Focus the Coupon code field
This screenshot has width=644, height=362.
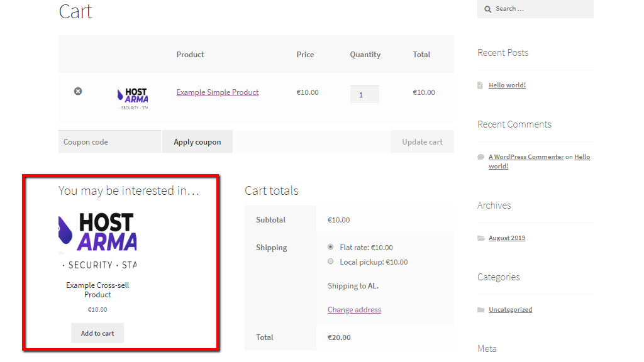point(109,141)
